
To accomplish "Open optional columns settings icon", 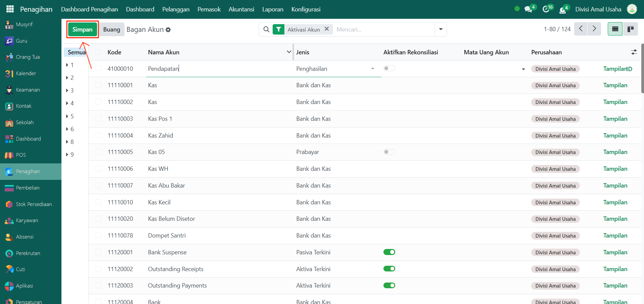I will coord(634,52).
